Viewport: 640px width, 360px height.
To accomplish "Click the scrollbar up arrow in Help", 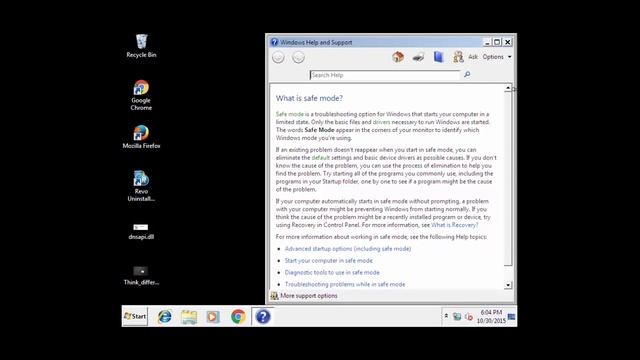I will coord(508,88).
